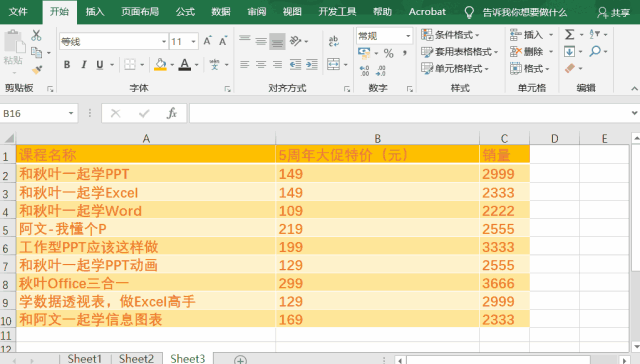The image size is (640, 364).
Task: Click Merge and Center icon
Action: [x=333, y=64]
